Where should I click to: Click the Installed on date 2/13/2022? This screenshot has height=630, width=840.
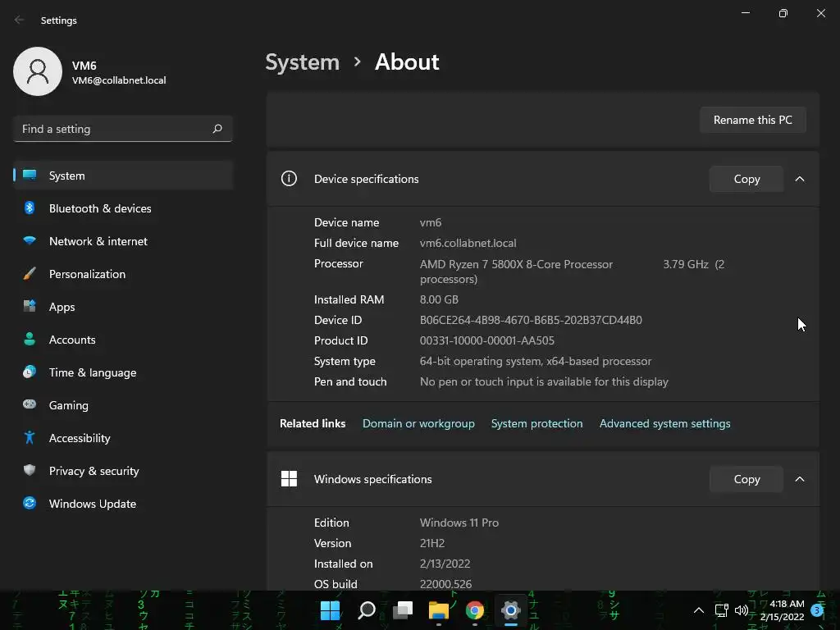click(x=445, y=564)
